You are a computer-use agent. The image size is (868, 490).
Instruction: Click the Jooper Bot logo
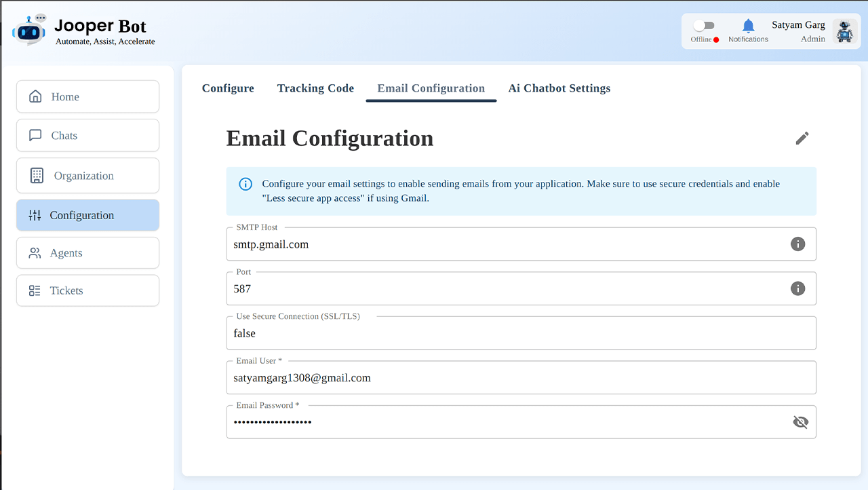[29, 30]
